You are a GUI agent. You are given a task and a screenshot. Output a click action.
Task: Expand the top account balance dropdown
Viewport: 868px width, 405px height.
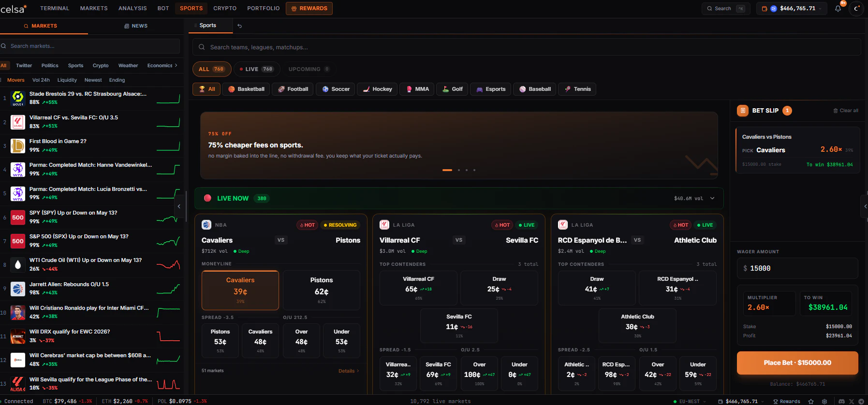(x=820, y=8)
